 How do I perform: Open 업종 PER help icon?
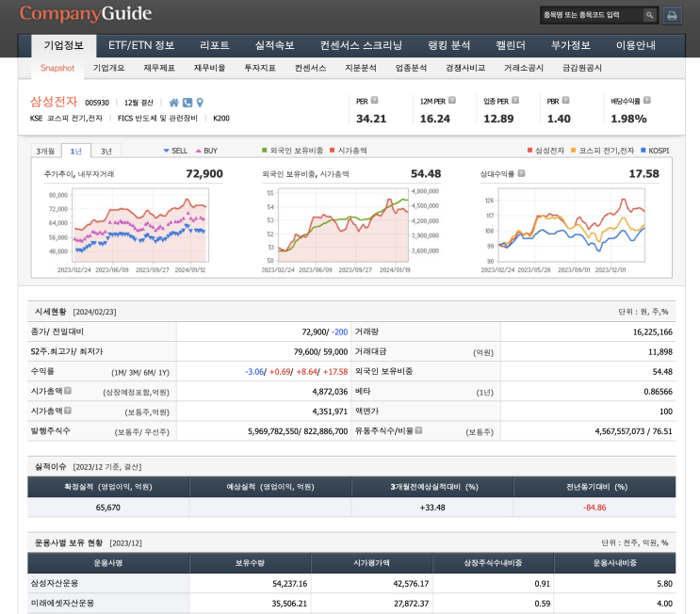tap(515, 101)
